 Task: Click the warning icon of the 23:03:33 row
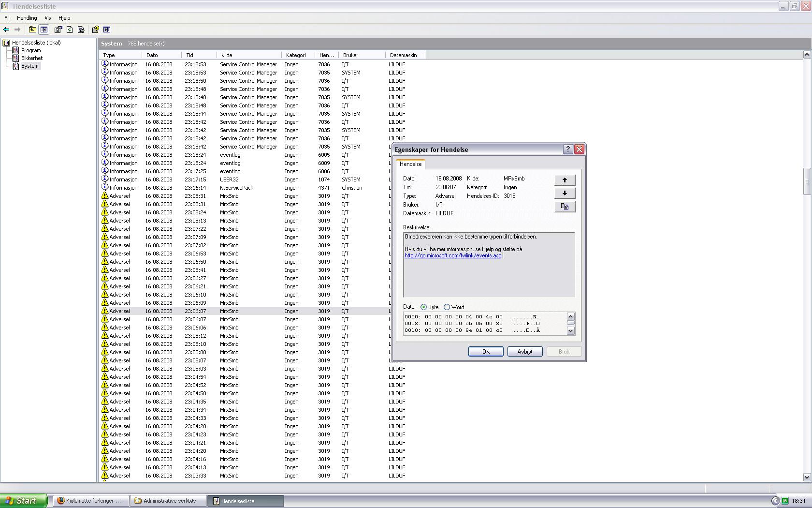tap(104, 475)
